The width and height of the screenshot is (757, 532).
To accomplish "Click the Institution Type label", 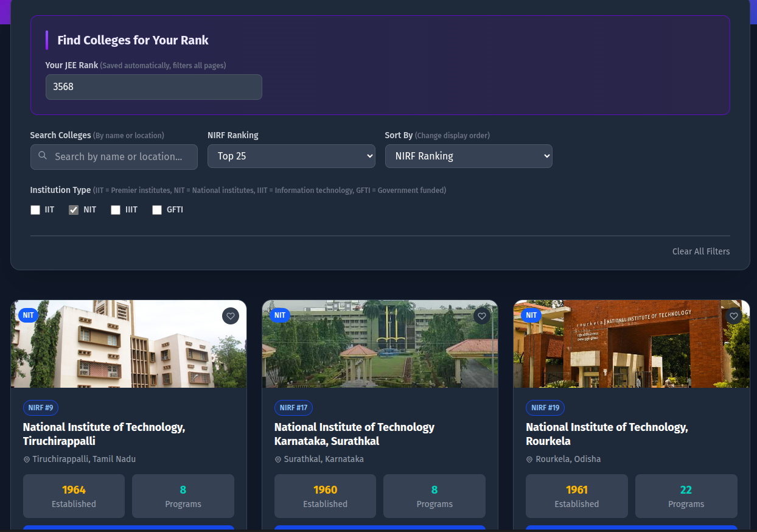I will coord(60,191).
